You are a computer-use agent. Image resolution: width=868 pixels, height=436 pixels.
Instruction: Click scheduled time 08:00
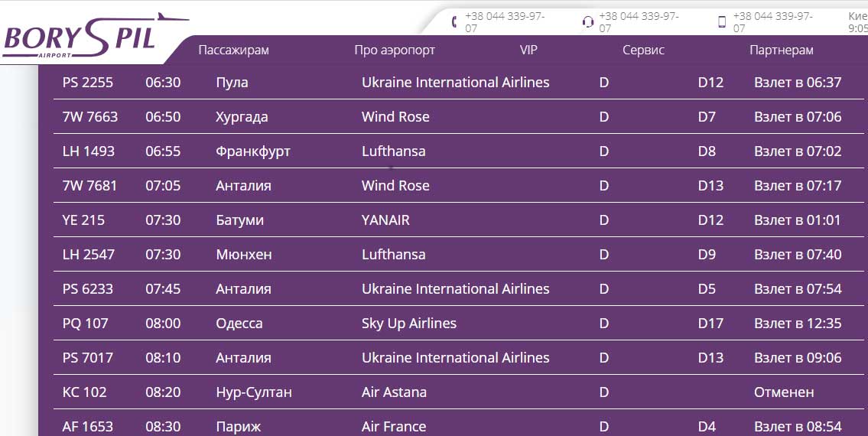click(163, 323)
